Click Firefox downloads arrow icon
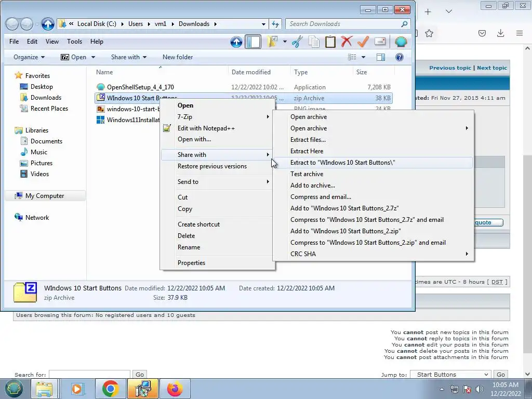 click(500, 33)
